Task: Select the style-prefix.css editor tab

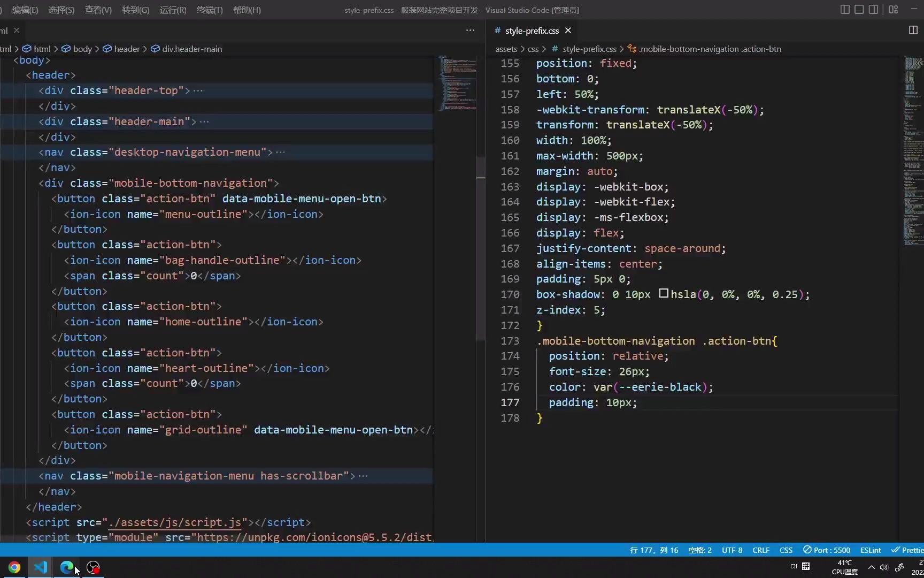Action: point(532,31)
